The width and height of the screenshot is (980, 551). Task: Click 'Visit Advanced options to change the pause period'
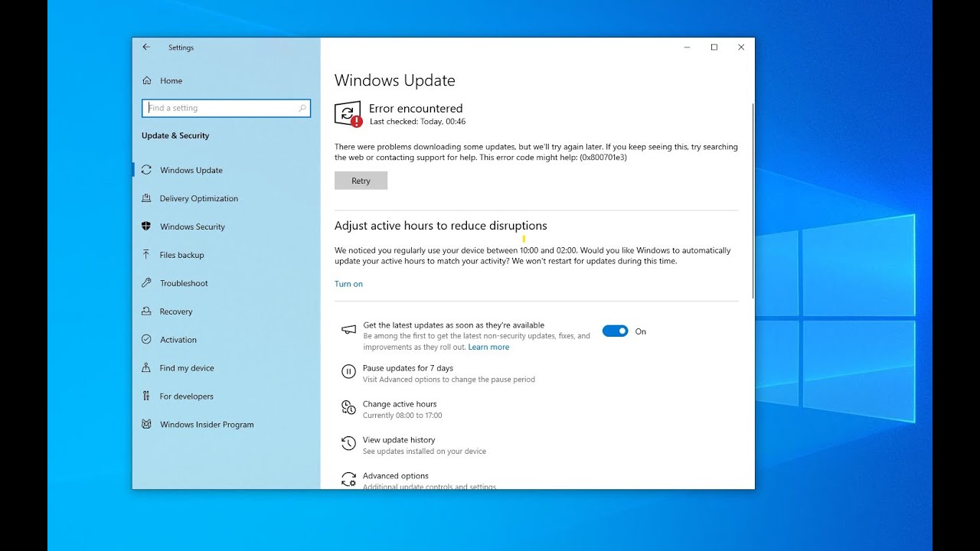tap(449, 380)
